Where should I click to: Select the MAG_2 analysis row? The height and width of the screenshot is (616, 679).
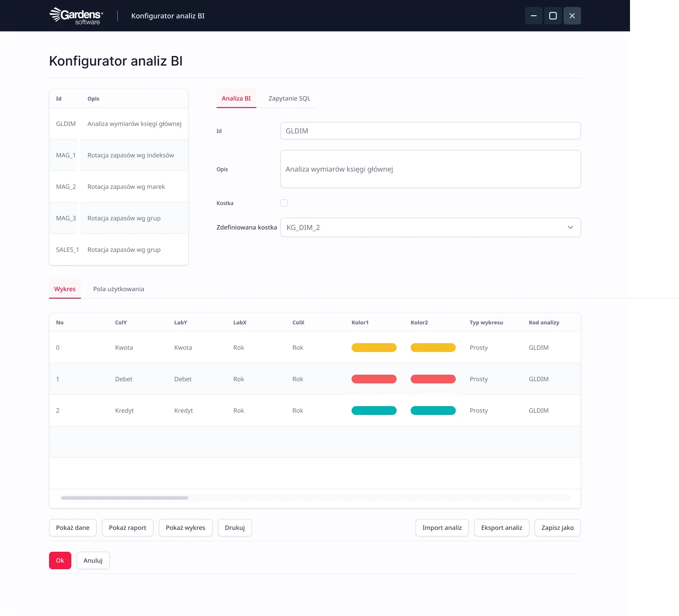[119, 187]
